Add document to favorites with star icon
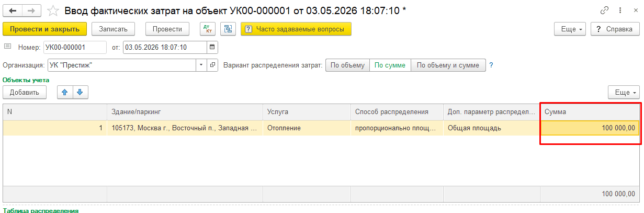The image size is (644, 213). point(53,10)
